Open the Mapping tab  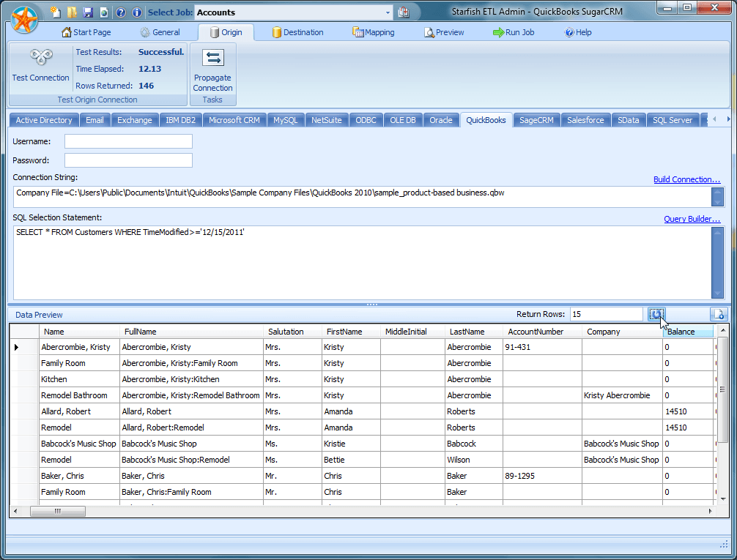pos(374,32)
